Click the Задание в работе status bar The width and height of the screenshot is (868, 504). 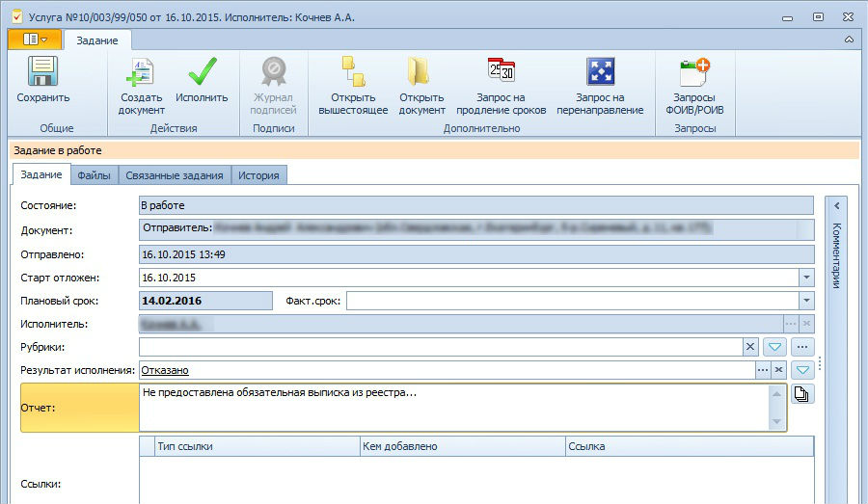(435, 150)
